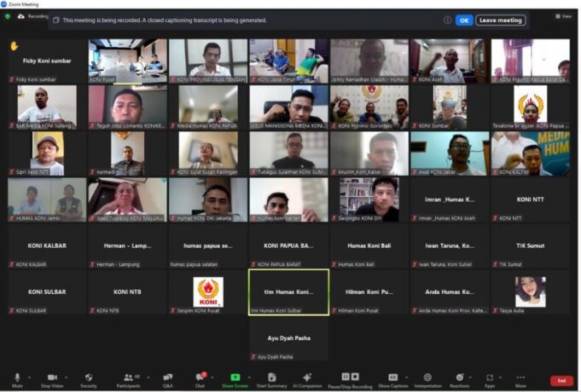Click the muted mic icon on KONI NTB tile

click(x=92, y=310)
